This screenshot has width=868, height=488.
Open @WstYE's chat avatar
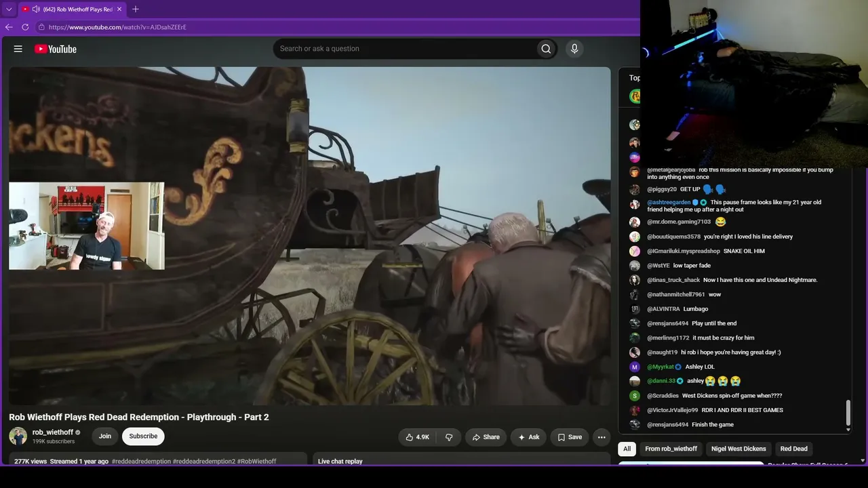[x=635, y=266]
